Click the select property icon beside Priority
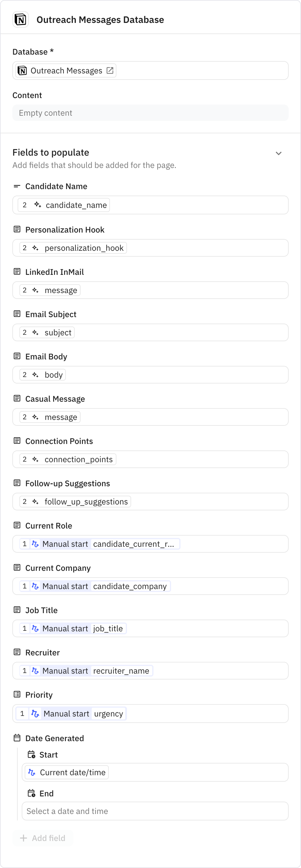Viewport: 301px width, 868px height. 17,694
